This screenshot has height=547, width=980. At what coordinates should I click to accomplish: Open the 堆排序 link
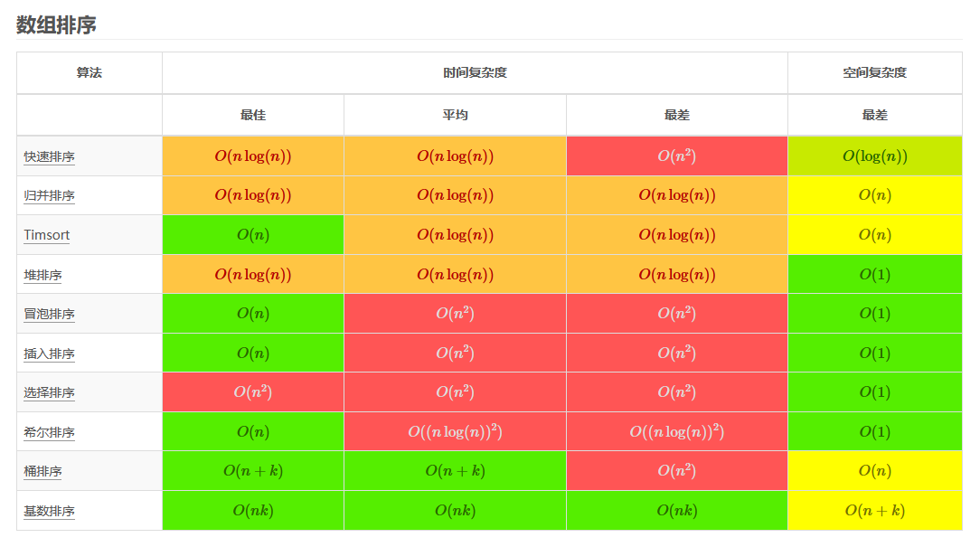tap(42, 275)
